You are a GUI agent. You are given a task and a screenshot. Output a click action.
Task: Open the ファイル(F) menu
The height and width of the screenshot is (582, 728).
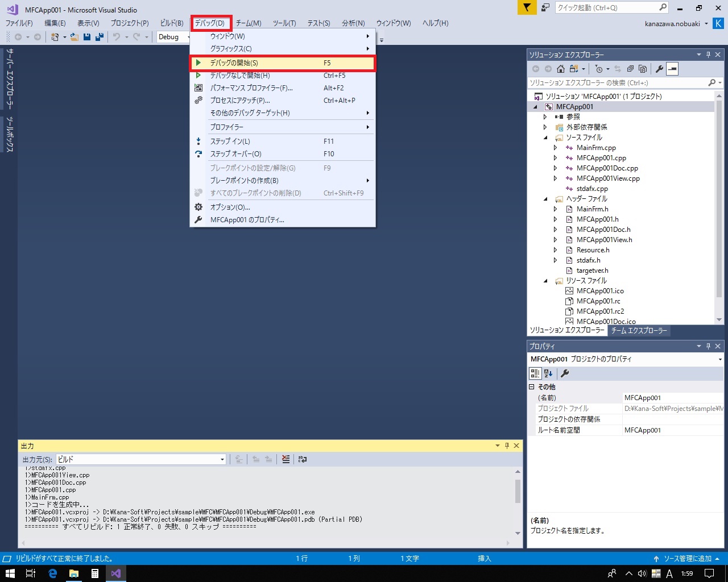click(x=19, y=23)
